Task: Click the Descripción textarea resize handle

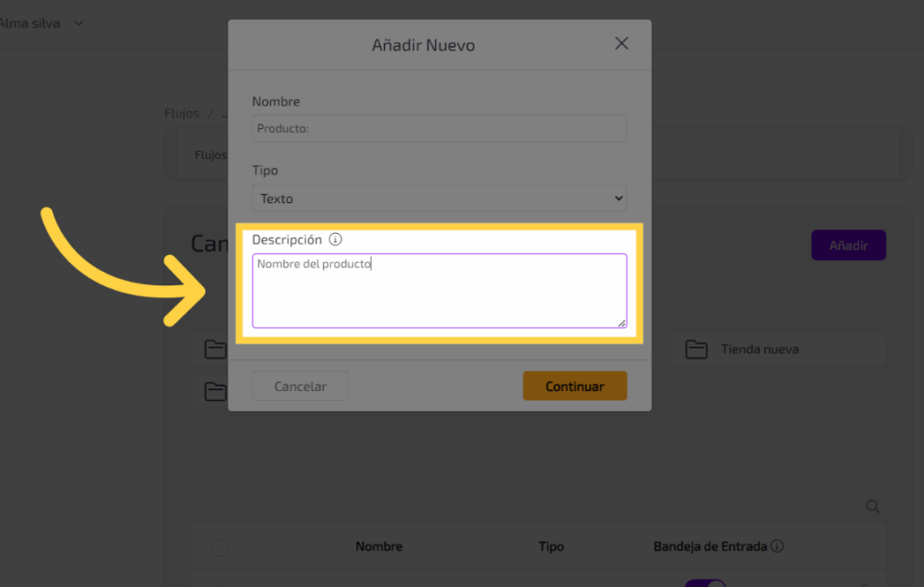Action: pos(622,322)
